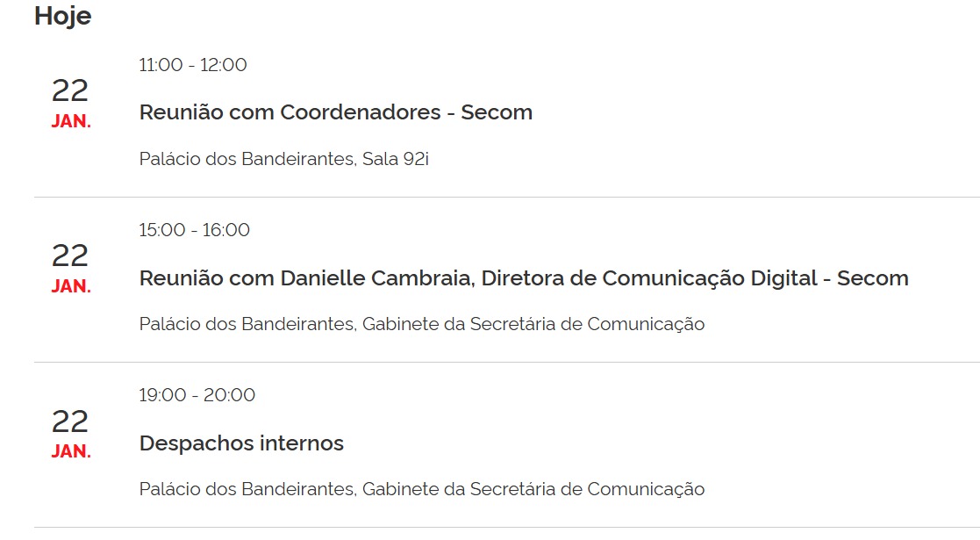Click red JAN. label of 11:00 event
Image resolution: width=980 pixels, height=540 pixels.
point(71,122)
